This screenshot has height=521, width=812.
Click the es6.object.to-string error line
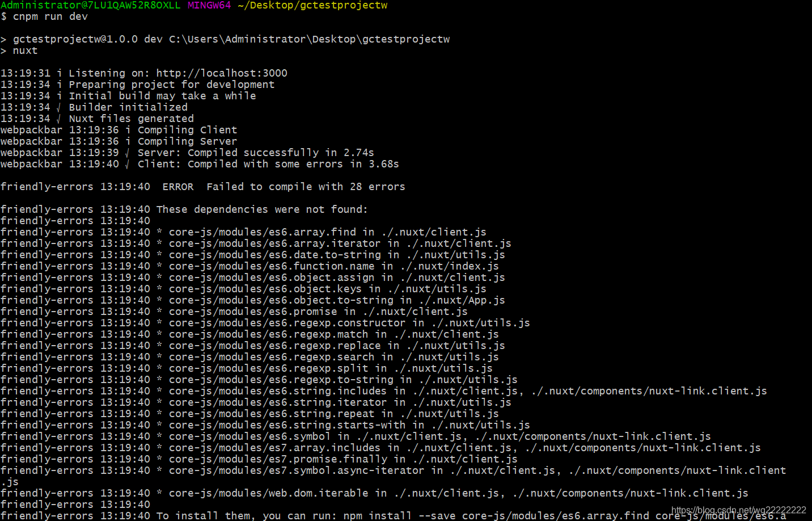tap(253, 300)
